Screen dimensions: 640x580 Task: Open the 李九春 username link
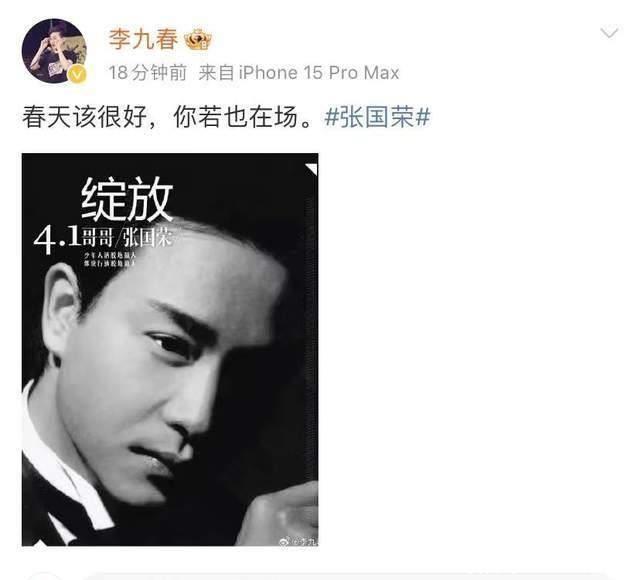pos(143,39)
